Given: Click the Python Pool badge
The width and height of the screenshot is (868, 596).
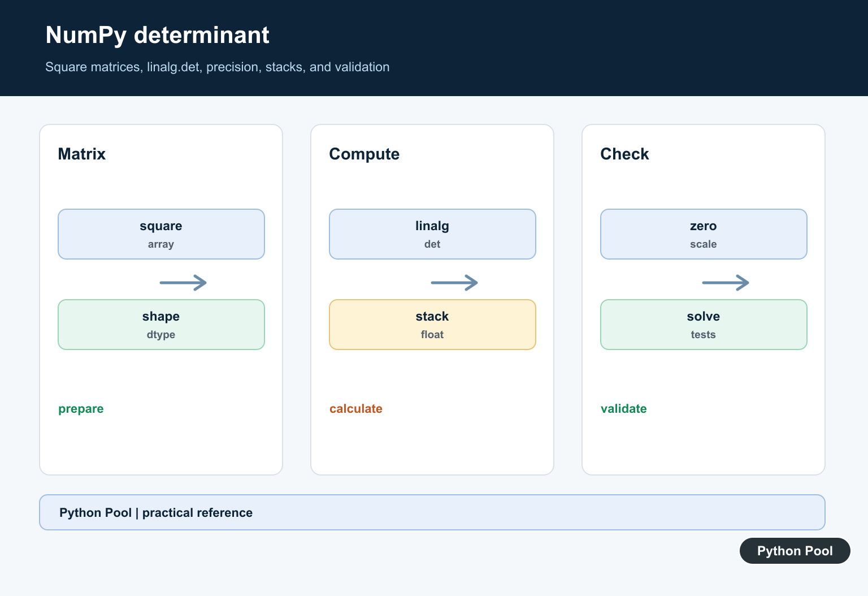Looking at the screenshot, I should [795, 551].
